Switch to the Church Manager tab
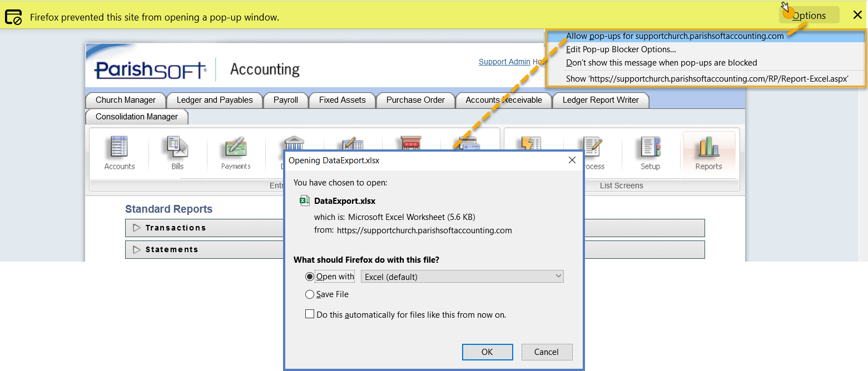This screenshot has height=371, width=868. point(126,100)
